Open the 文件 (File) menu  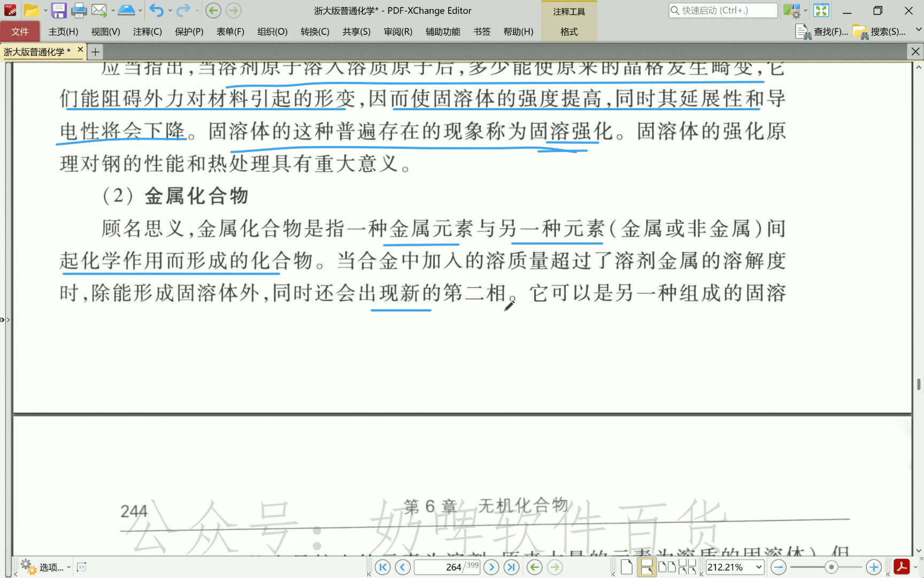20,32
